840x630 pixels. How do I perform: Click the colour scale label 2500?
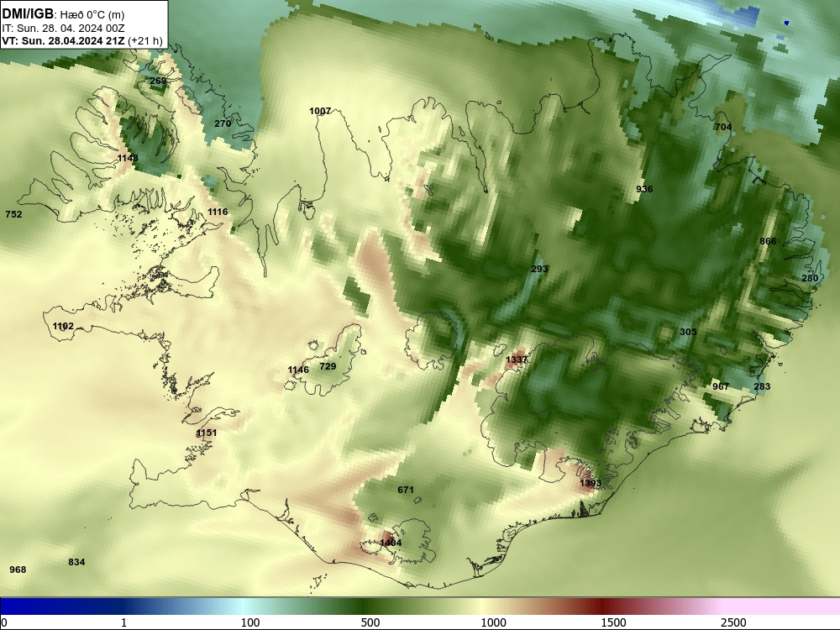(733, 622)
